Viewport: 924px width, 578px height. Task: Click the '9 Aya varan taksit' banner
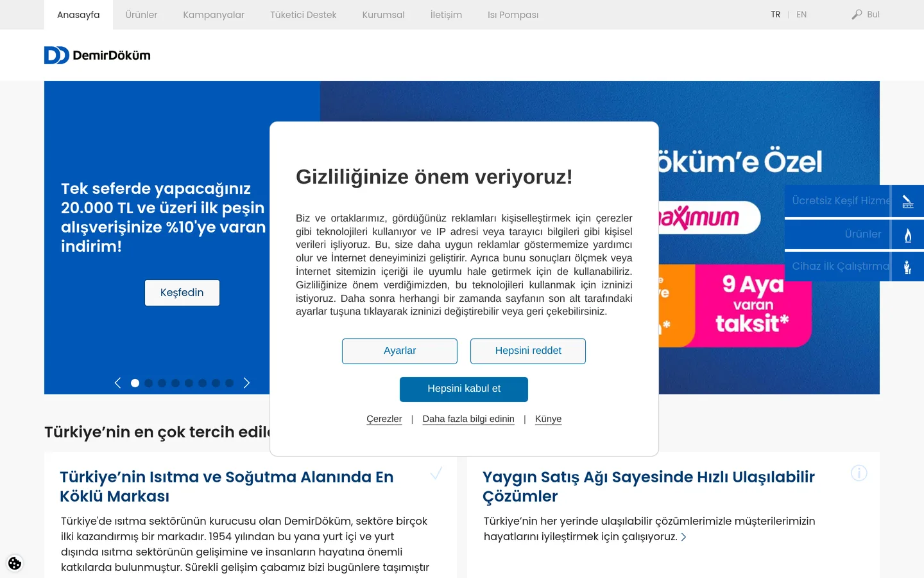[x=753, y=306]
